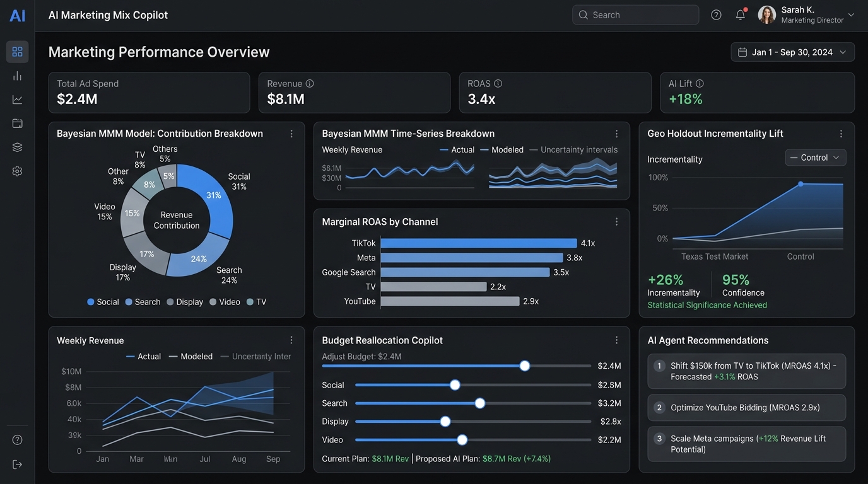
Task: Click the AI logo in top-left corner
Action: [18, 15]
